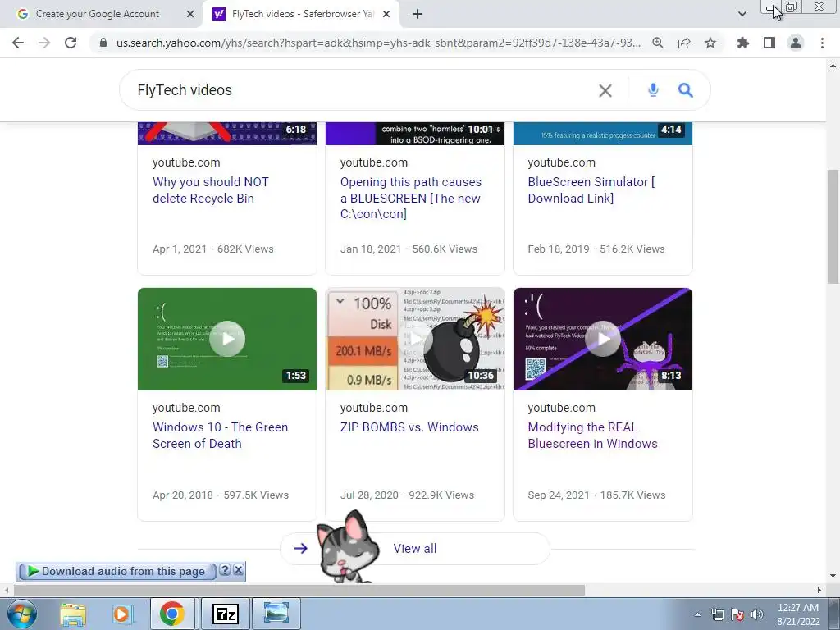This screenshot has height=630, width=840.
Task: View site security lock info
Action: (103, 43)
